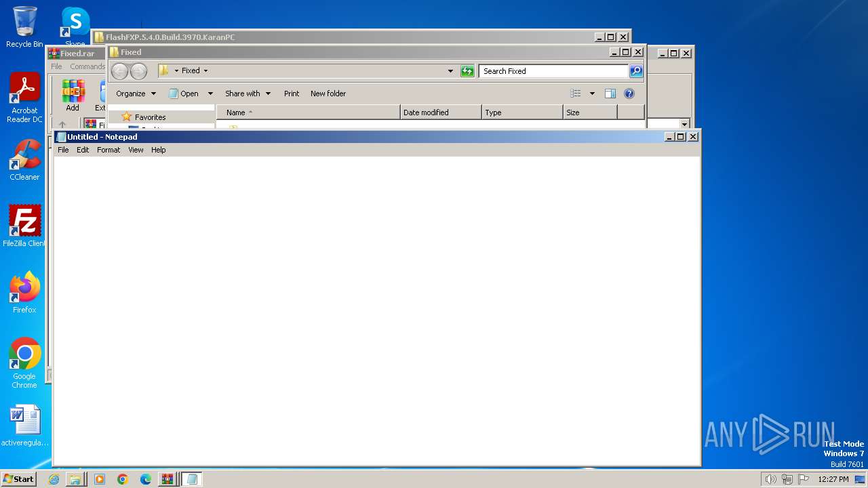Screen dimensions: 868x488
Task: Select Favorites in the navigation pane
Action: point(150,117)
